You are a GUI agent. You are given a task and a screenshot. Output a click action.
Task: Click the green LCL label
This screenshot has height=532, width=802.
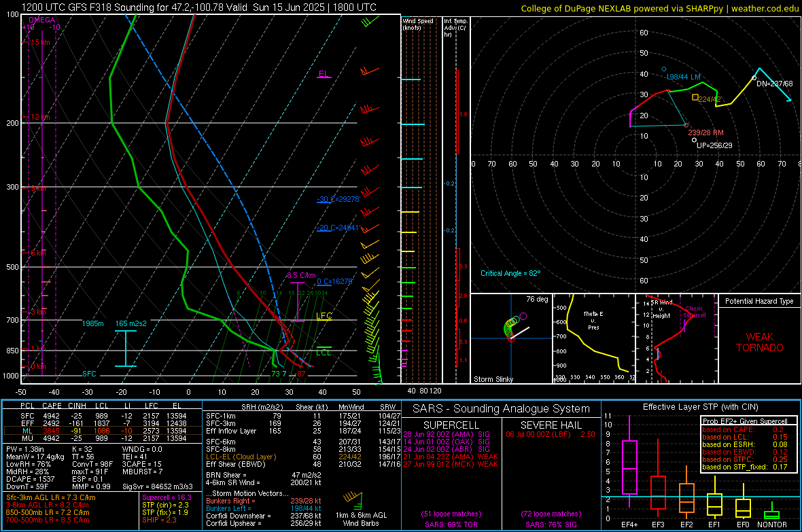pos(324,353)
